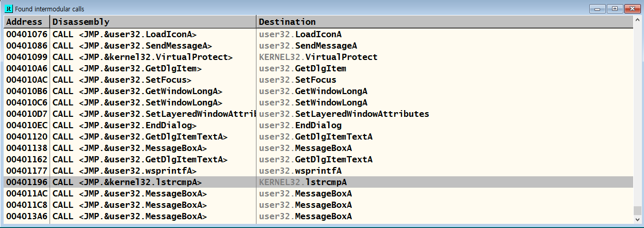This screenshot has width=644, height=228.
Task: Select the CALL <JMP.&user32.GetDlgItem> disassembly
Action: (x=127, y=68)
